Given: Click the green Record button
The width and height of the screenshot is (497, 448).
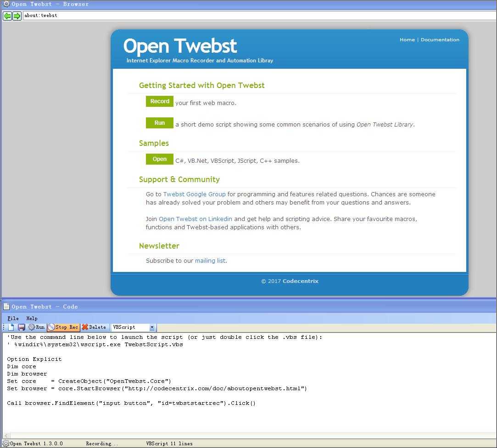Looking at the screenshot, I should (x=159, y=101).
